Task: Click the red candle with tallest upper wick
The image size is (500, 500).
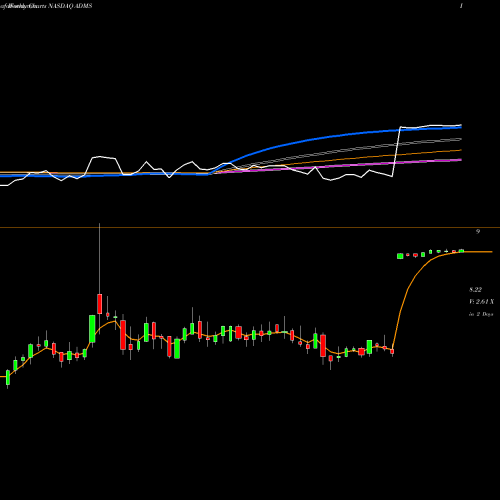Action: [x=99, y=303]
